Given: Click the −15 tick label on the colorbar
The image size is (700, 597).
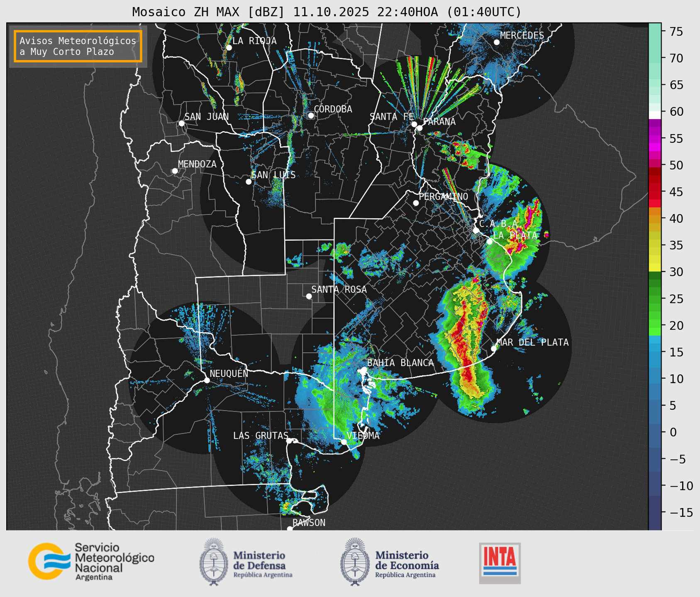Looking at the screenshot, I should coord(681,512).
